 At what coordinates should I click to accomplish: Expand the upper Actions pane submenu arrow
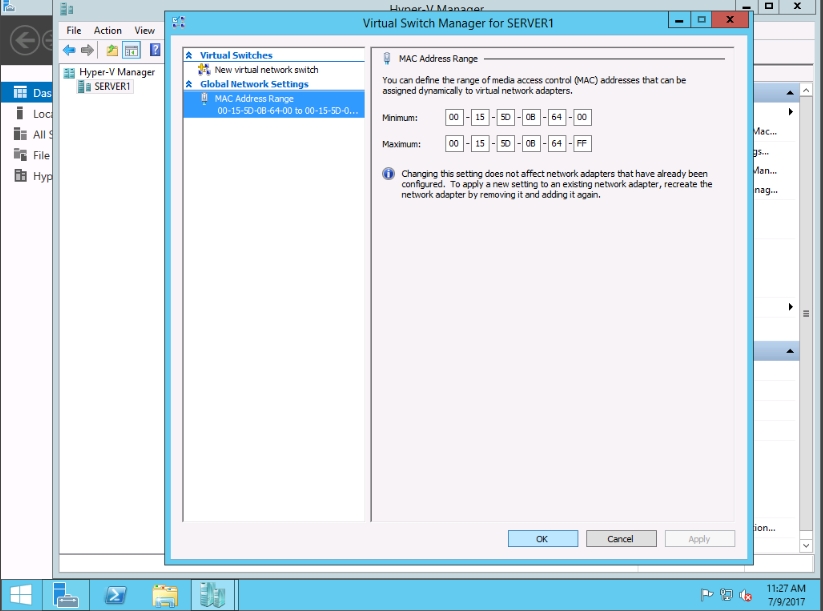point(790,112)
